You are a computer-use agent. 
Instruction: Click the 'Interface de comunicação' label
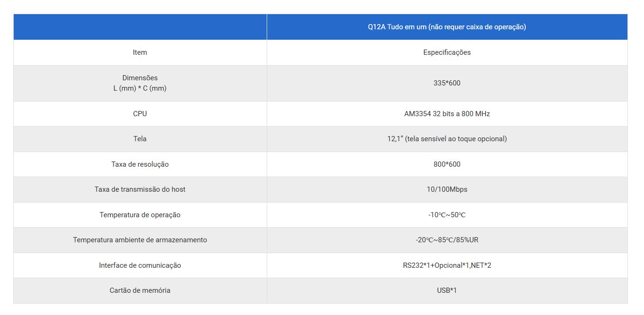coord(140,265)
